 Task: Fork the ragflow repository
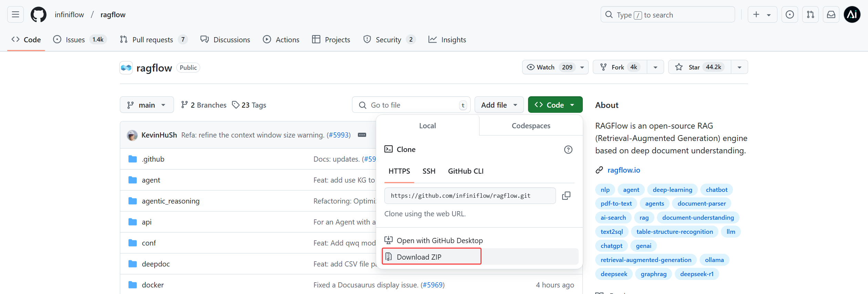pyautogui.click(x=620, y=67)
